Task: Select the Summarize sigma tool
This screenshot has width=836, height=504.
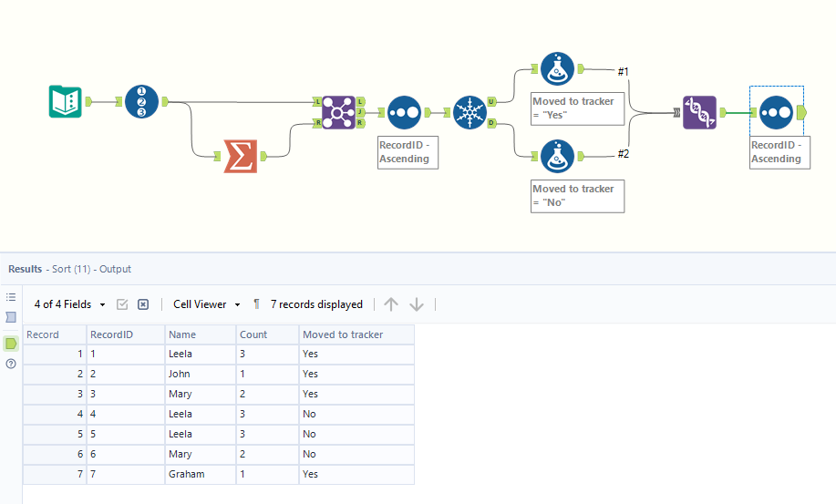Action: click(x=240, y=156)
